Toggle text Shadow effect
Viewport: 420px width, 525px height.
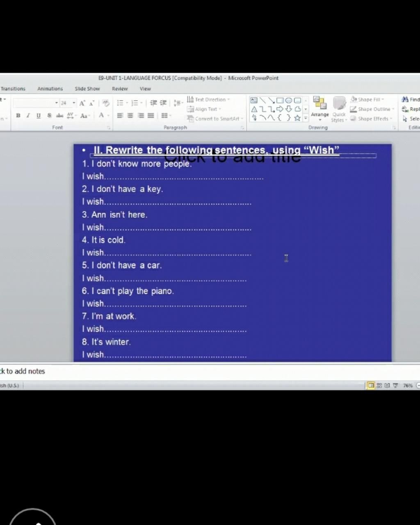(x=49, y=116)
